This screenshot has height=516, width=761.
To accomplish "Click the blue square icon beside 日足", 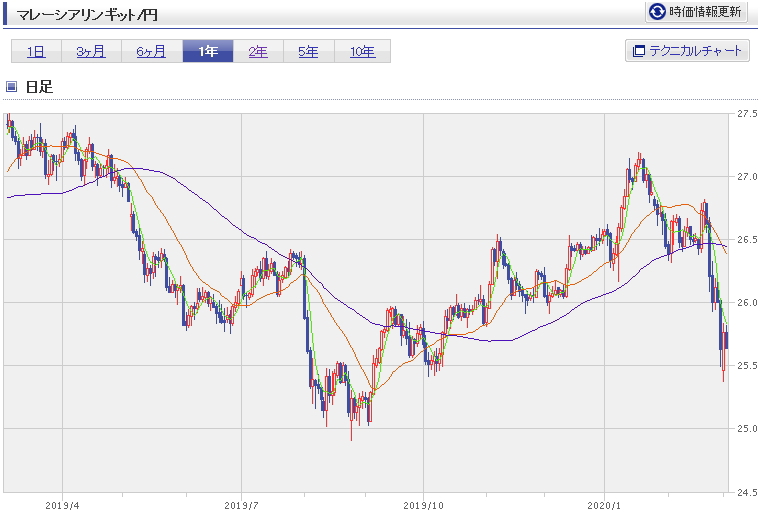I will [x=12, y=87].
